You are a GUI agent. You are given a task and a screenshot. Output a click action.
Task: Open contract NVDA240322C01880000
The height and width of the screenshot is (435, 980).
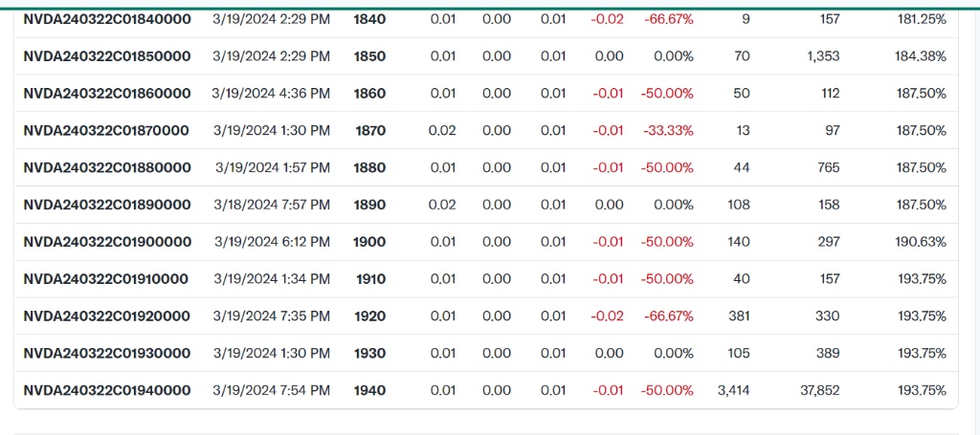pyautogui.click(x=107, y=168)
